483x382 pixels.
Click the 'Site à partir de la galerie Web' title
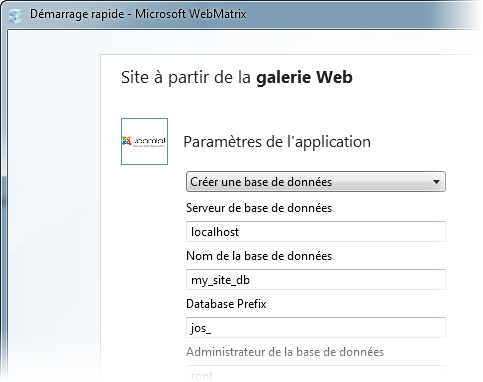[237, 77]
